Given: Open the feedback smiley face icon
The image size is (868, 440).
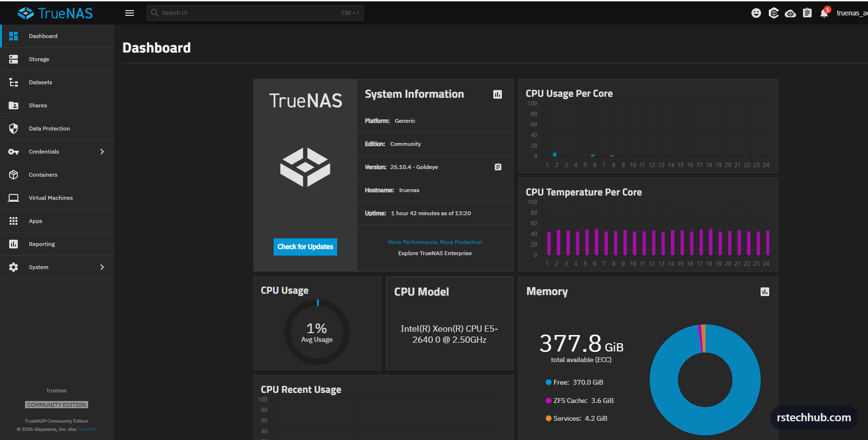Looking at the screenshot, I should point(756,13).
